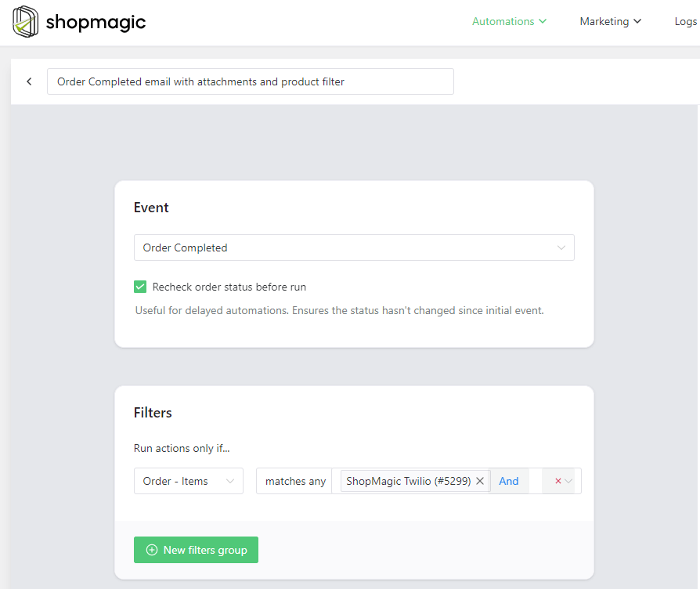
Task: Open the Order Completed event dropdown
Action: (354, 248)
